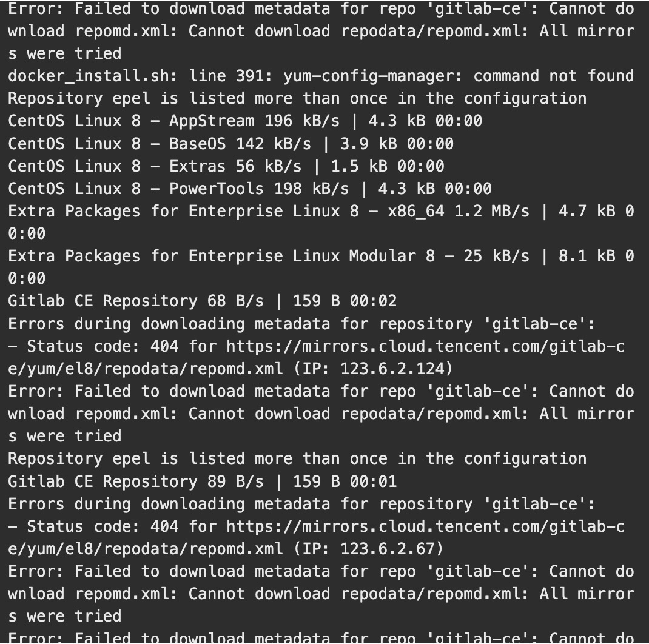
Task: Click the Tencent mirror URL with IP 123.6.2.67
Action: pyautogui.click(x=425, y=526)
